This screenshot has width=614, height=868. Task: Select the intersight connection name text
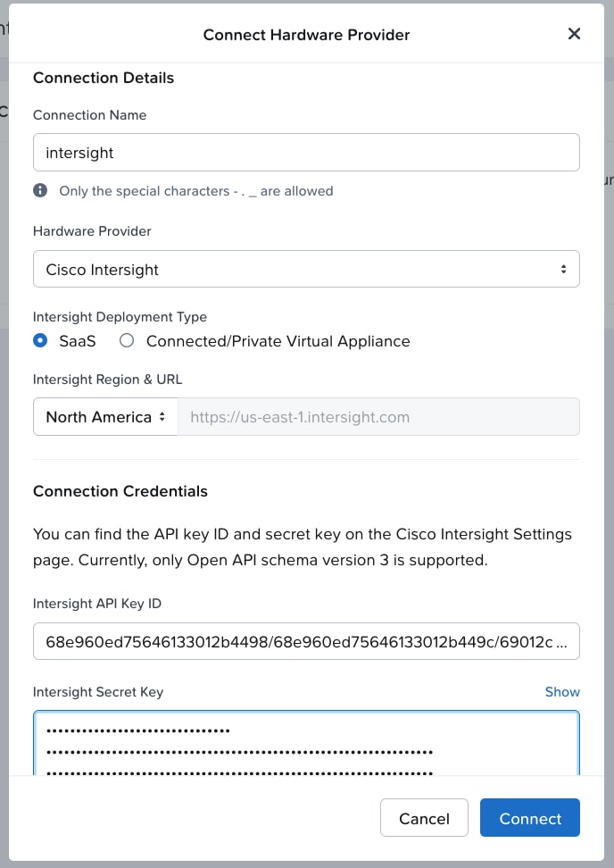coord(78,152)
